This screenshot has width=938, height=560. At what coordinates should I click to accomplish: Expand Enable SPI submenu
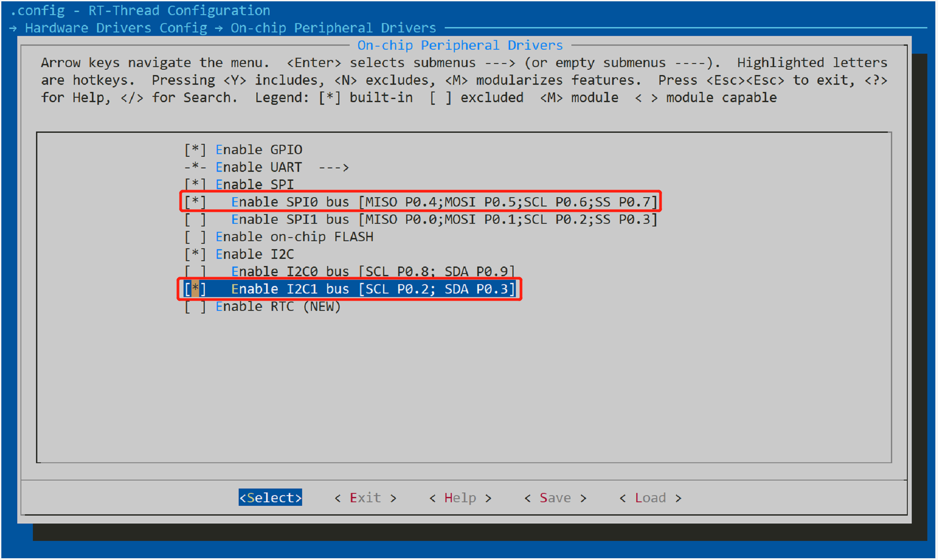pos(233,182)
